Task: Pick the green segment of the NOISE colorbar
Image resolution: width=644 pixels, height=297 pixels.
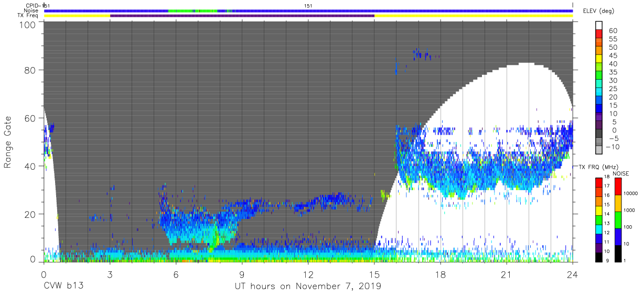Action: [617, 220]
